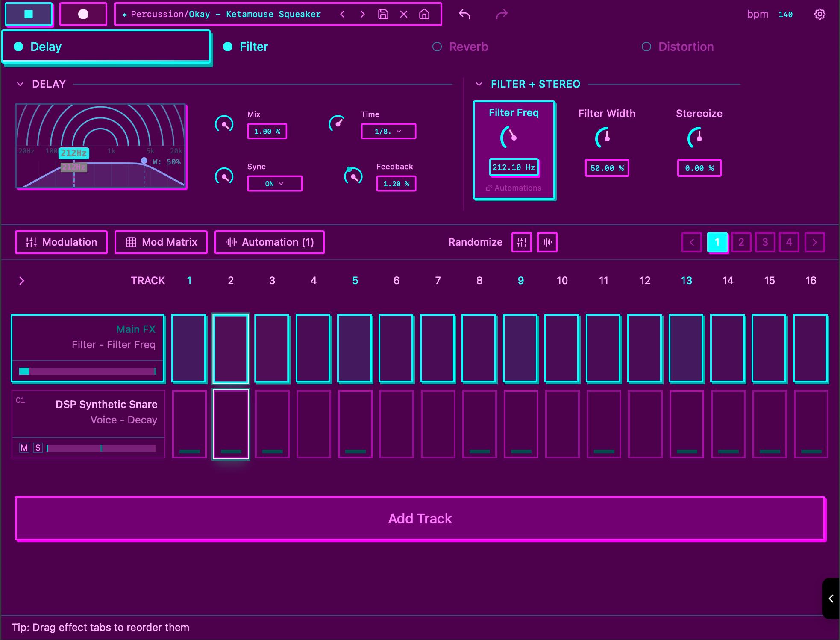The width and height of the screenshot is (840, 640).
Task: Mute the DSP Synthetic Snare track
Action: [x=24, y=447]
